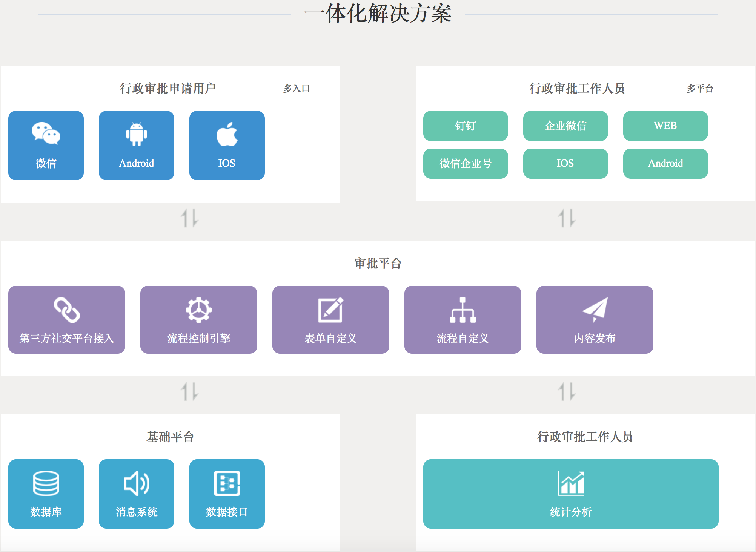Click the 统计分析 label
756x552 pixels.
click(571, 512)
